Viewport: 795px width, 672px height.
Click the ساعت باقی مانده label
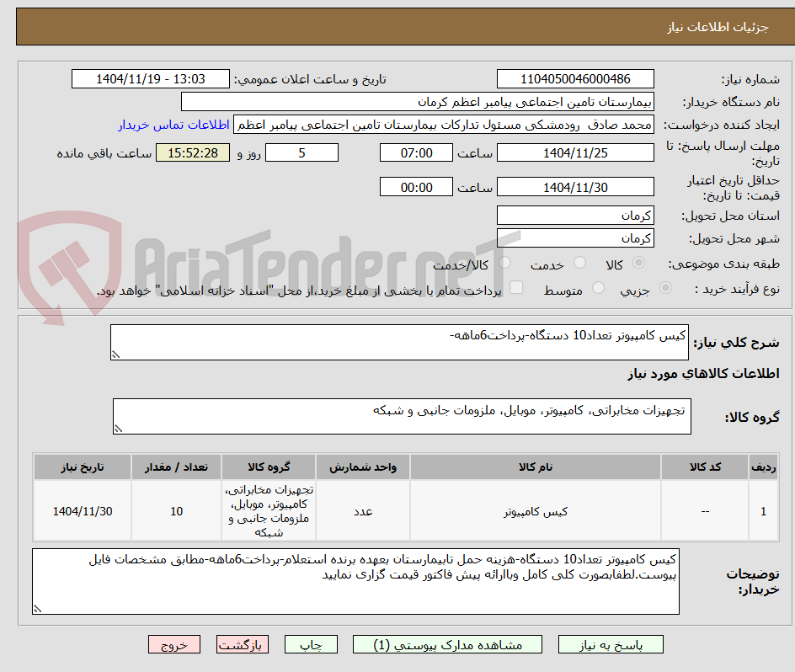(104, 153)
